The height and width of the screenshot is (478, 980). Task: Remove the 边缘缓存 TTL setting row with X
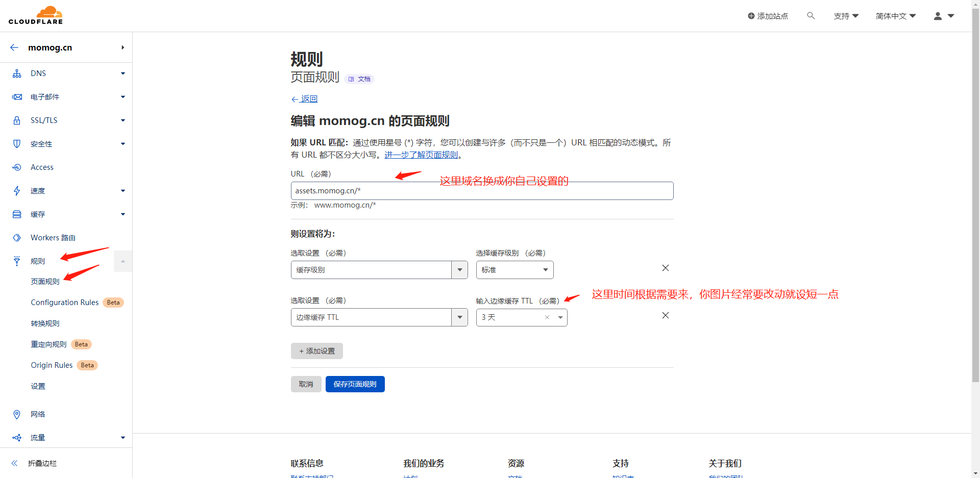665,315
